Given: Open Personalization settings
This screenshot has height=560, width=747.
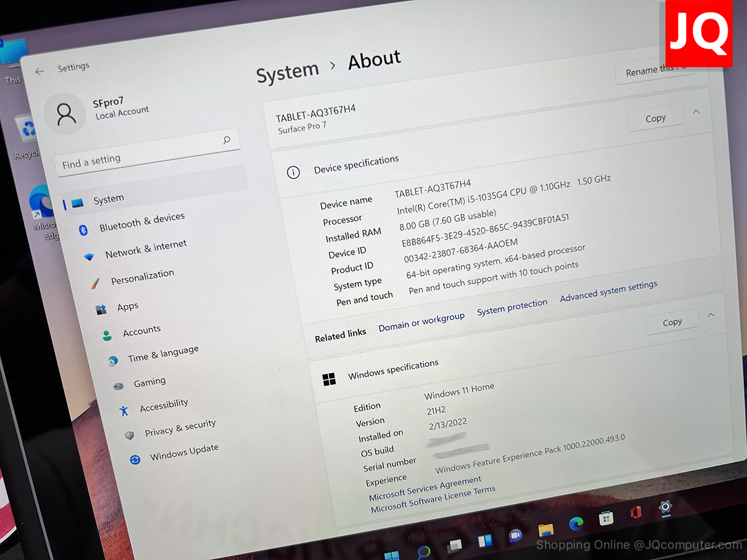Looking at the screenshot, I should 143,277.
